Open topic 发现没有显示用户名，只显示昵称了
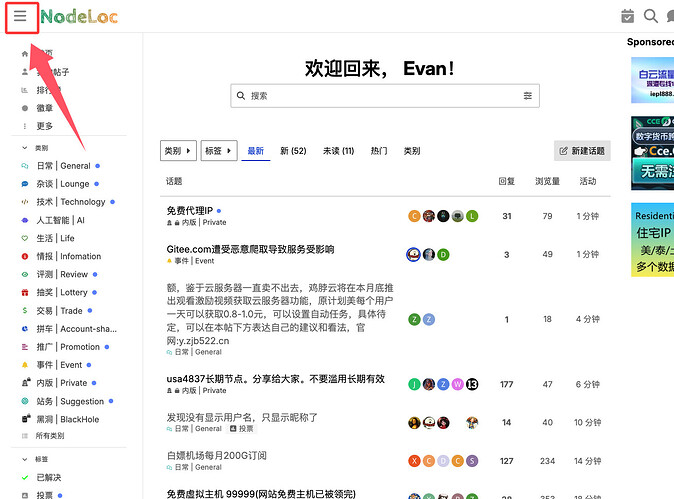 (242, 417)
